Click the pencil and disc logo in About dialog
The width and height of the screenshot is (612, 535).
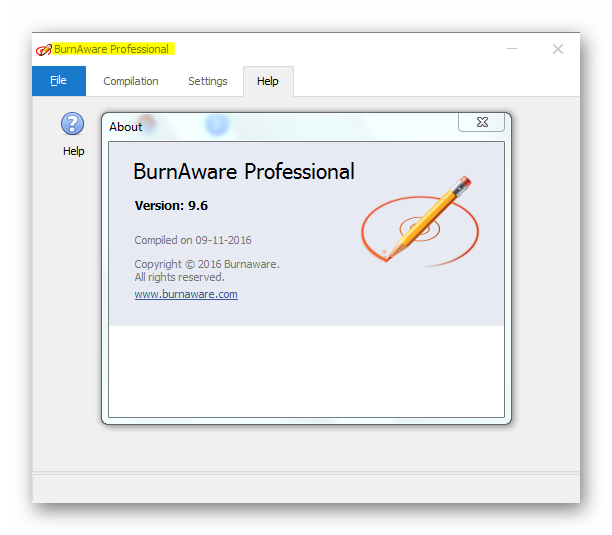(x=420, y=221)
